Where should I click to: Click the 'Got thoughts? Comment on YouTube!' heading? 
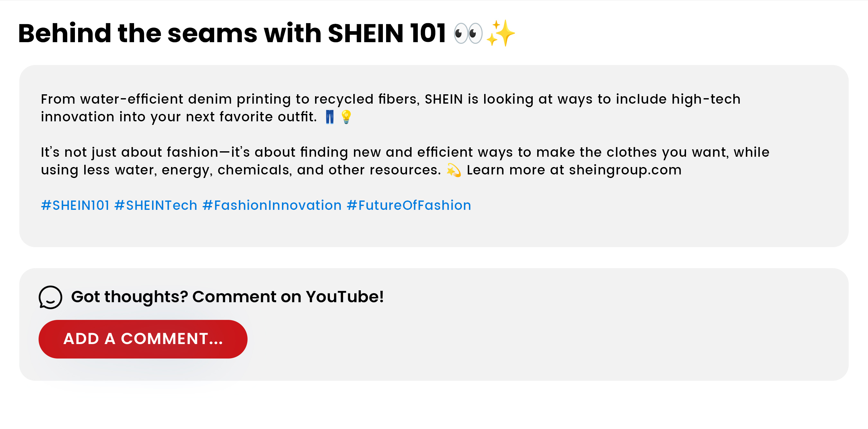tap(227, 297)
